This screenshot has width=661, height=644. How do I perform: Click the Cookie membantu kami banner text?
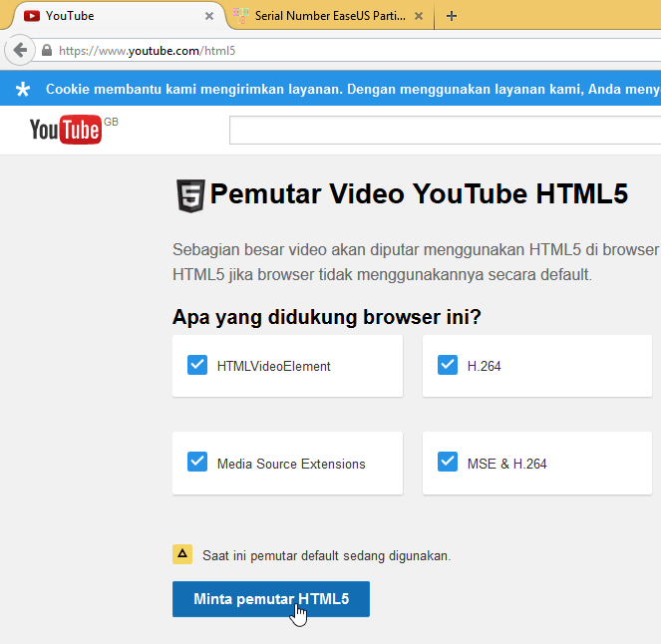click(x=353, y=89)
